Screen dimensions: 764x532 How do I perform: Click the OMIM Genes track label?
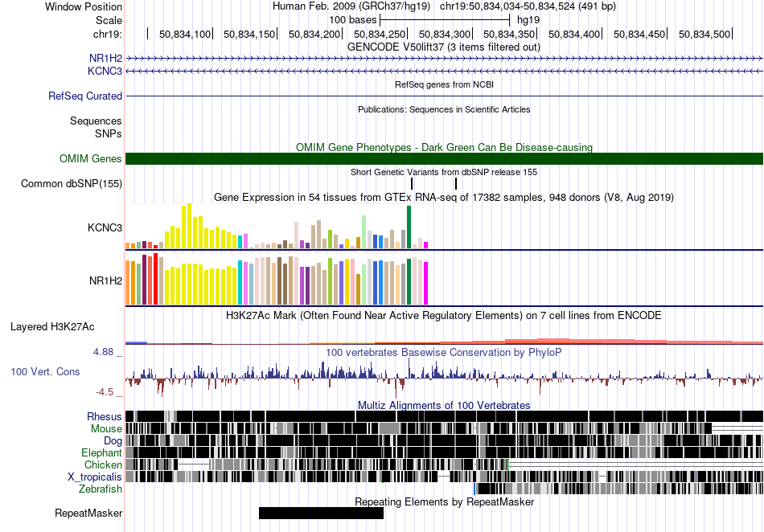click(x=91, y=158)
